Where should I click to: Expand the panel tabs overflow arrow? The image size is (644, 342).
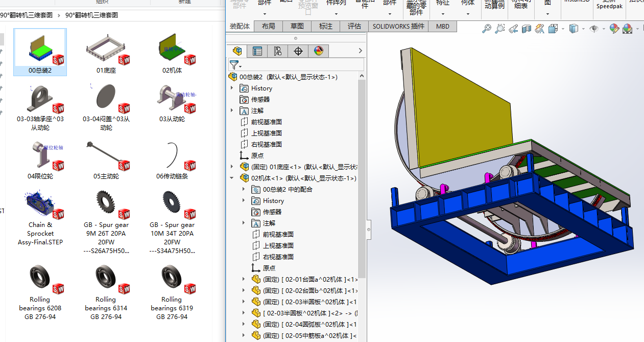tap(361, 51)
